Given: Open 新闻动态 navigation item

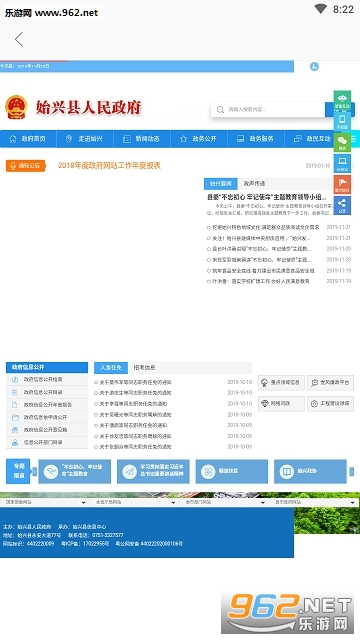Looking at the screenshot, I should [x=142, y=139].
